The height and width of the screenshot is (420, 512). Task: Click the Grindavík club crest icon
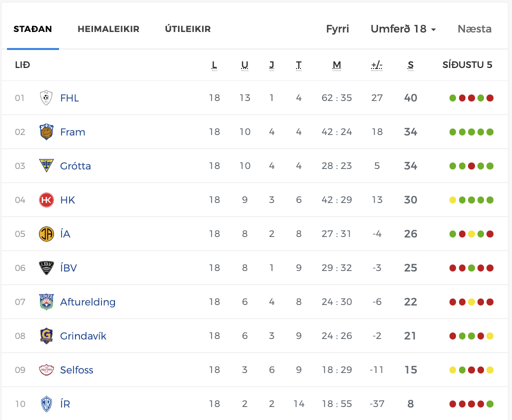coord(46,336)
